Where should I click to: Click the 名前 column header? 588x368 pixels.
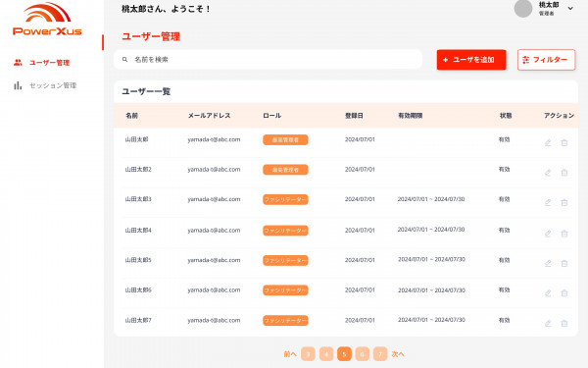(131, 115)
